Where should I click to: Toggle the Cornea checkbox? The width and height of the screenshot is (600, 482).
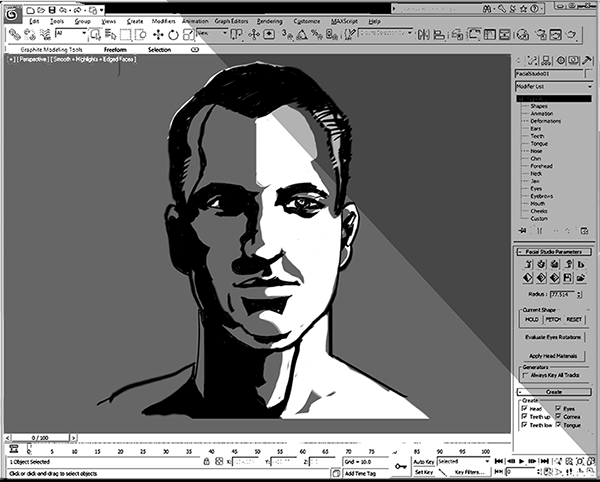[556, 417]
